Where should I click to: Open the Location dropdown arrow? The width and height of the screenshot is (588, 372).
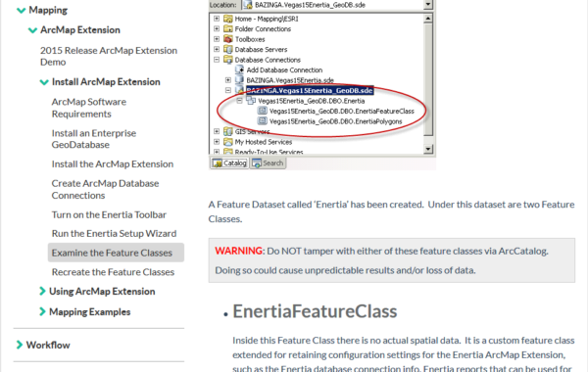(428, 5)
